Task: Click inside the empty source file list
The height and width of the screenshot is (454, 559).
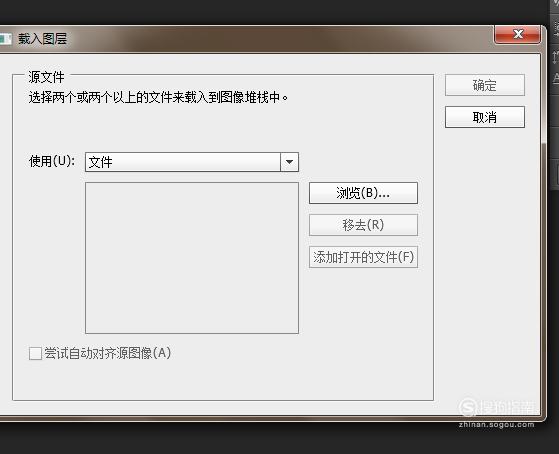Action: point(192,258)
